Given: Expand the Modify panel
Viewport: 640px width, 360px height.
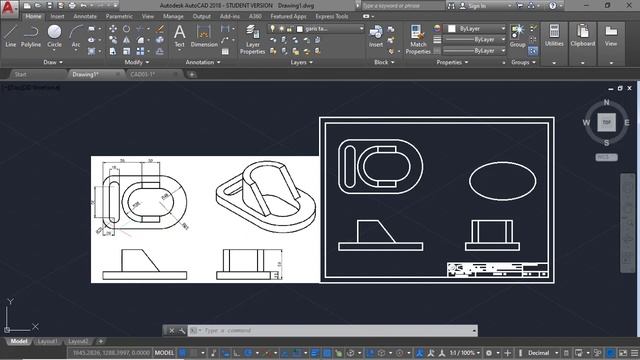Looking at the screenshot, I should click(x=137, y=62).
